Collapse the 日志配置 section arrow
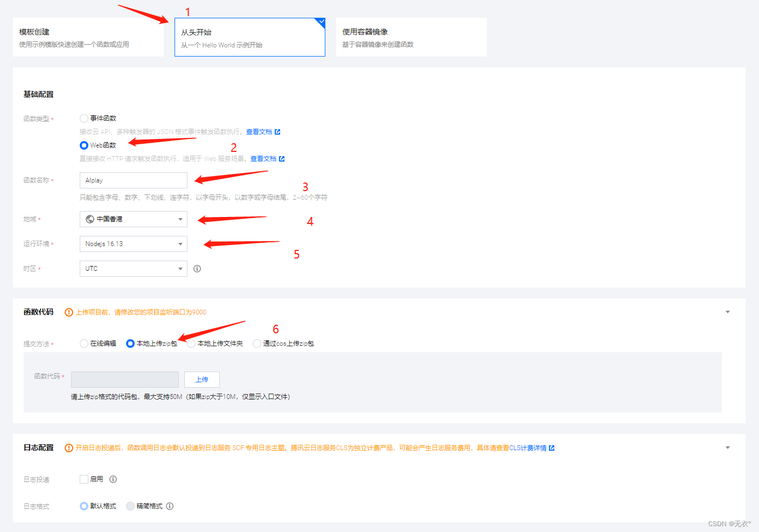This screenshot has height=532, width=759. [728, 448]
